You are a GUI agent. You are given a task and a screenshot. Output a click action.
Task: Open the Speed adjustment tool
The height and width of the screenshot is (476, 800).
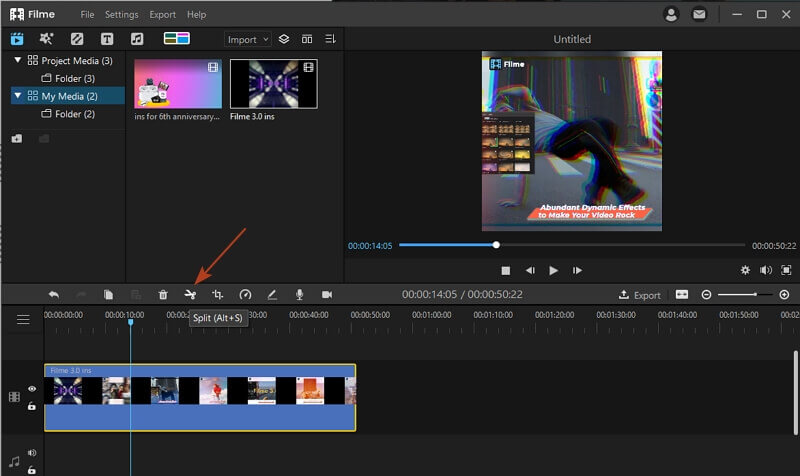pyautogui.click(x=245, y=294)
